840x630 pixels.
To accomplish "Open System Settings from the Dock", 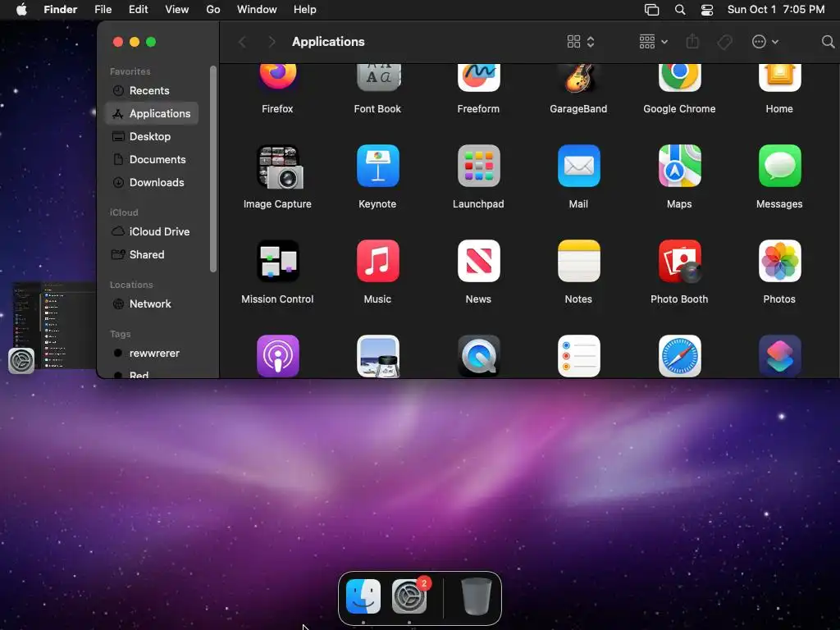I will point(409,597).
